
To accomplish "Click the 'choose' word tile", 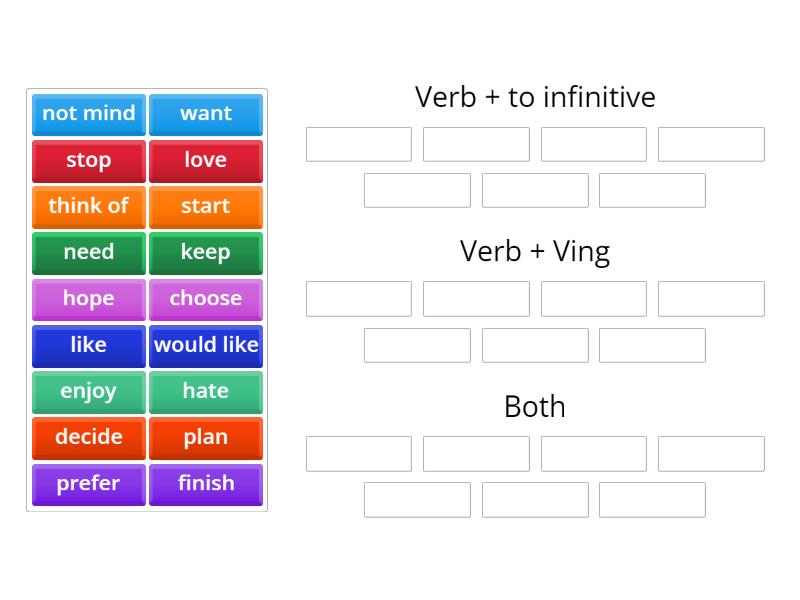I will 206,299.
